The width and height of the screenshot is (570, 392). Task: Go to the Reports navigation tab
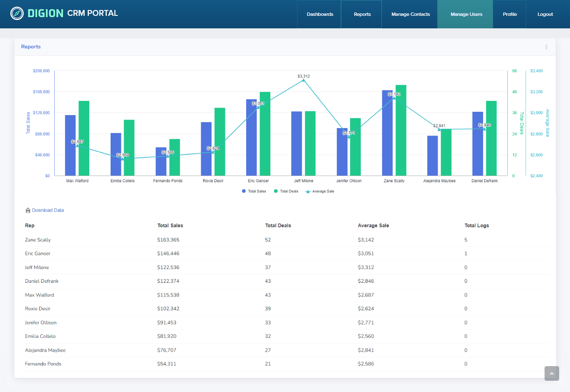tap(362, 14)
